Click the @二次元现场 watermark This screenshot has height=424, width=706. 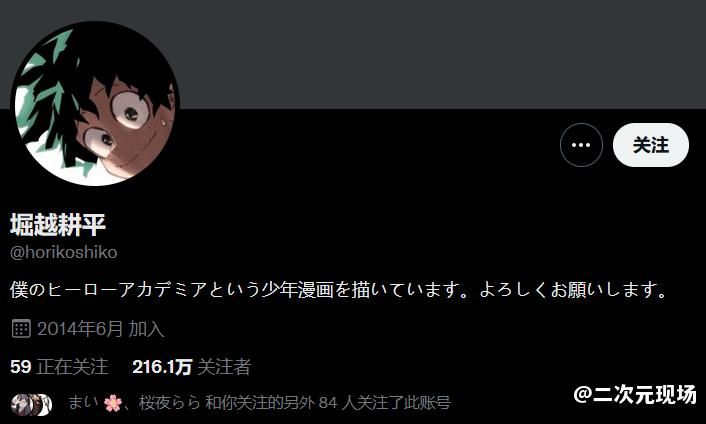(635, 394)
